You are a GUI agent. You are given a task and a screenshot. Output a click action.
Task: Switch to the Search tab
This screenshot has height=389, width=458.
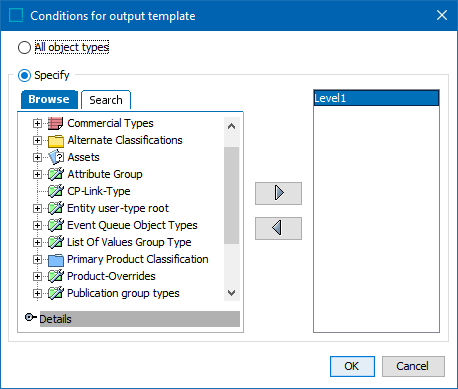[106, 100]
